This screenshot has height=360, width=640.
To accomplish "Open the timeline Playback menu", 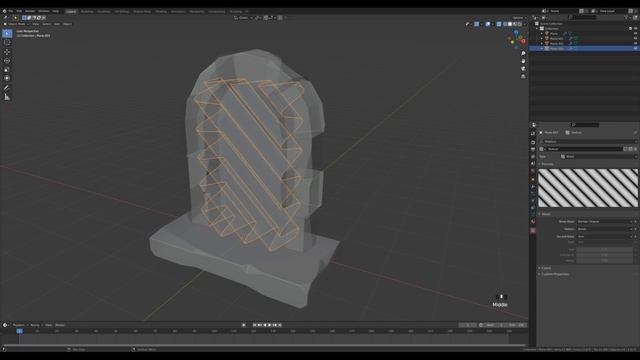I will (x=19, y=325).
